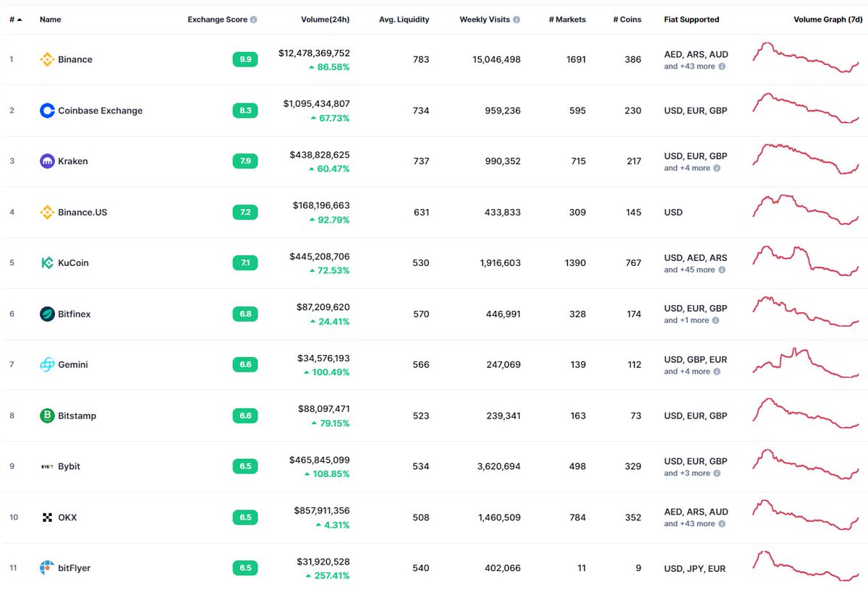Expand KuCoin's 'and +45 more' fiat list
This screenshot has width=868, height=592.
[694, 270]
